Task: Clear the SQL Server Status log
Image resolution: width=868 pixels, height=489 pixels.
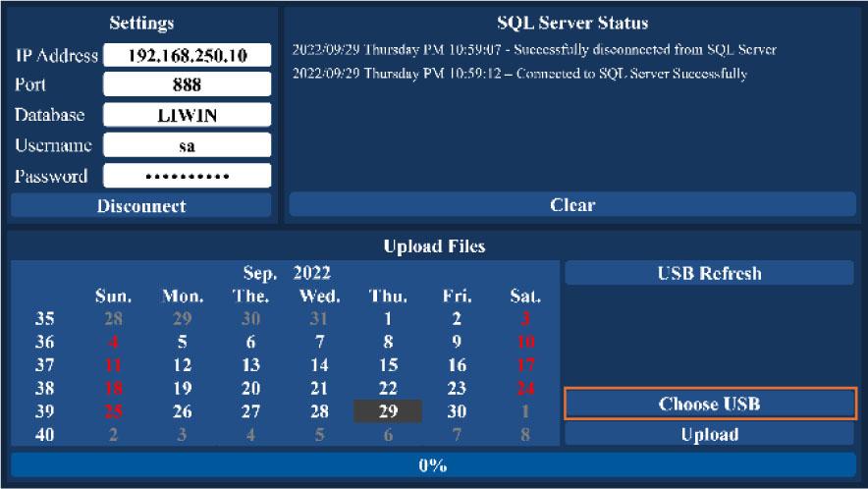Action: tap(572, 205)
